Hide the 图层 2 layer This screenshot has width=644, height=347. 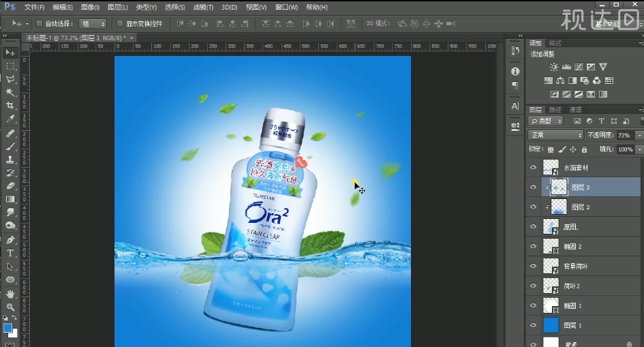pyautogui.click(x=533, y=207)
